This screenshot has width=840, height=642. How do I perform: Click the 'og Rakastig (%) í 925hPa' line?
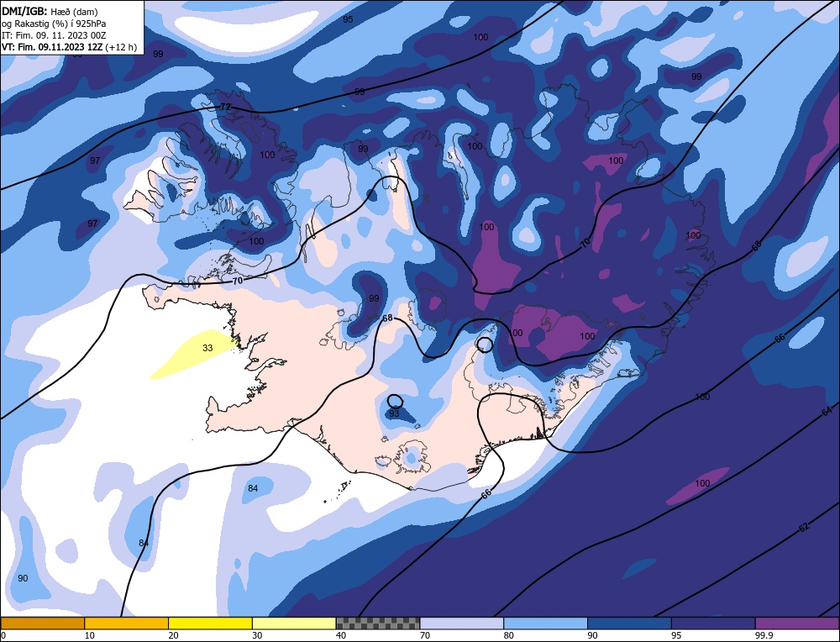pos(54,24)
